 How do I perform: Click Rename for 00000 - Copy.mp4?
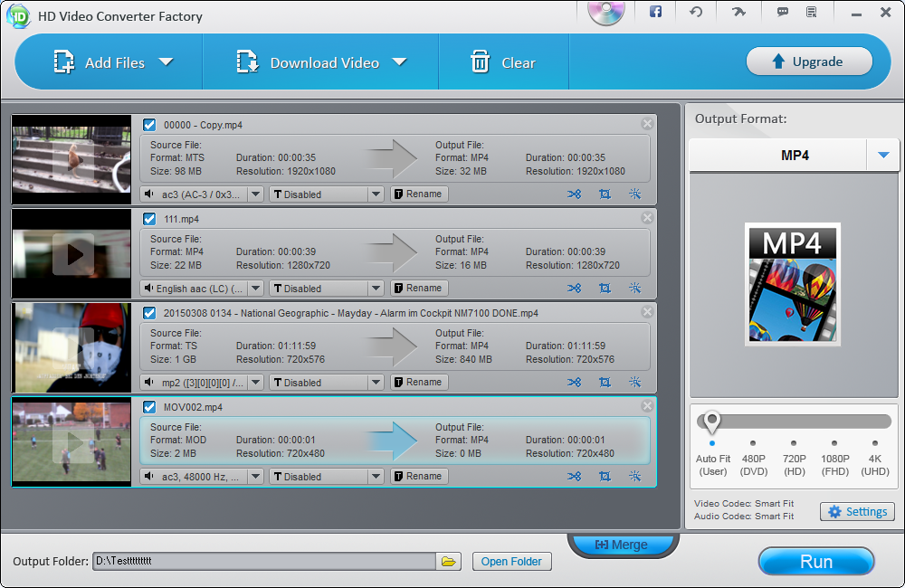(419, 194)
